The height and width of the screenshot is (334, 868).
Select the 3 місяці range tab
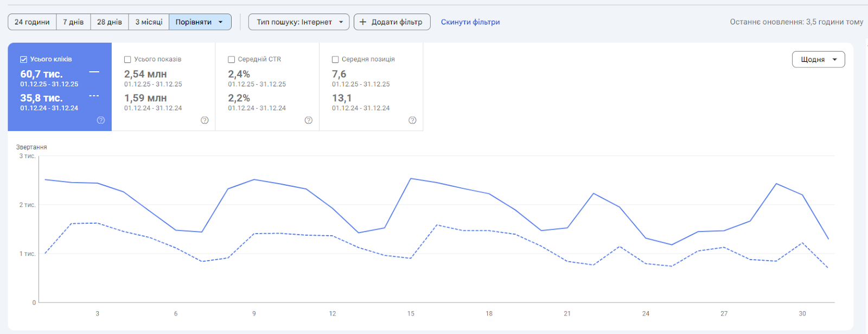(x=149, y=22)
